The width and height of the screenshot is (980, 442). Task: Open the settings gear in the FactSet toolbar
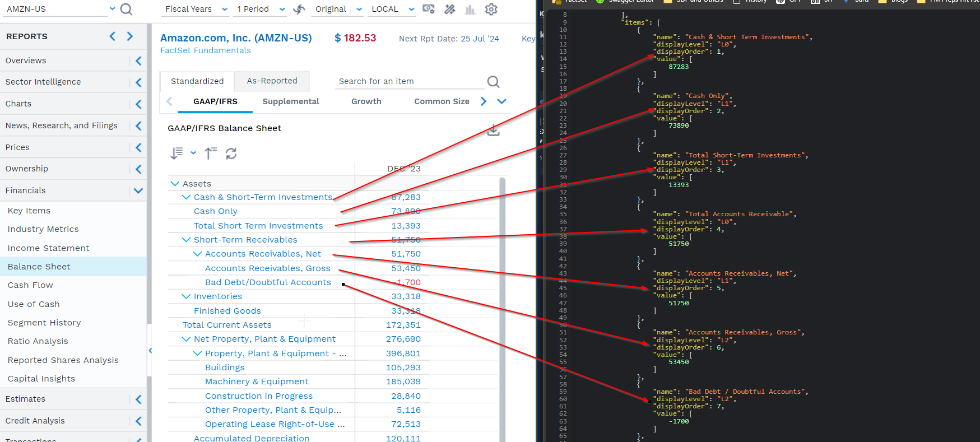click(x=491, y=9)
